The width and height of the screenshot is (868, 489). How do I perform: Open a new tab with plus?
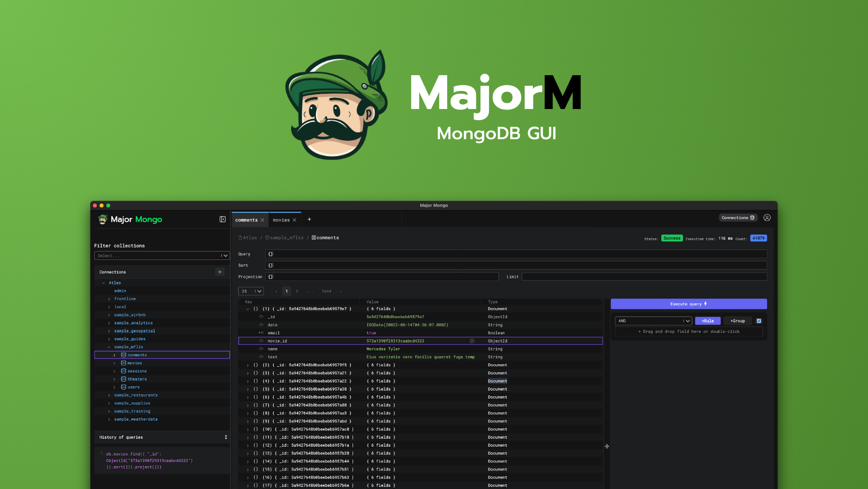click(310, 220)
